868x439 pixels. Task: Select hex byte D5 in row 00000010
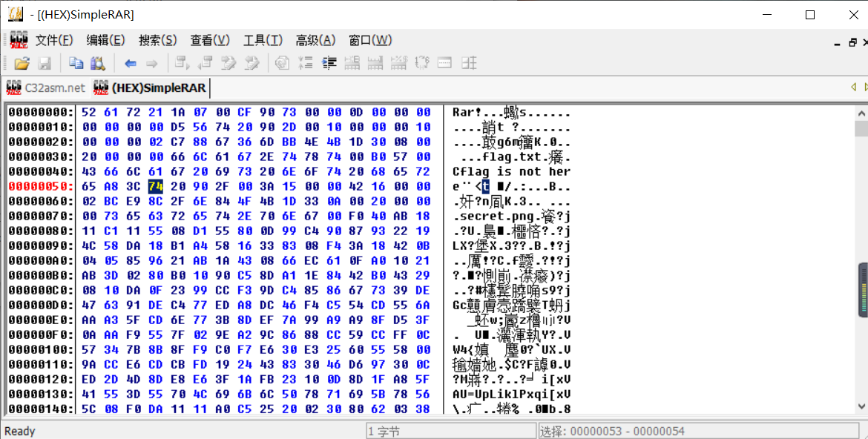178,128
